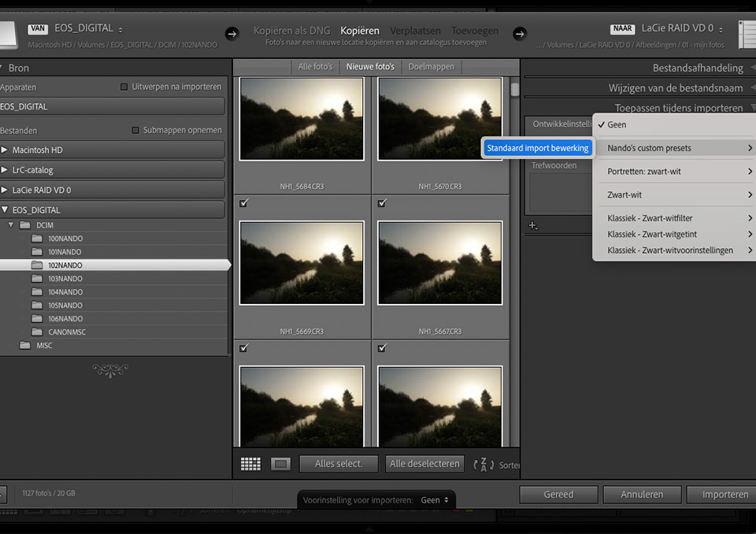Uncheck bottom-left thumbnail's checkbox

click(x=244, y=348)
